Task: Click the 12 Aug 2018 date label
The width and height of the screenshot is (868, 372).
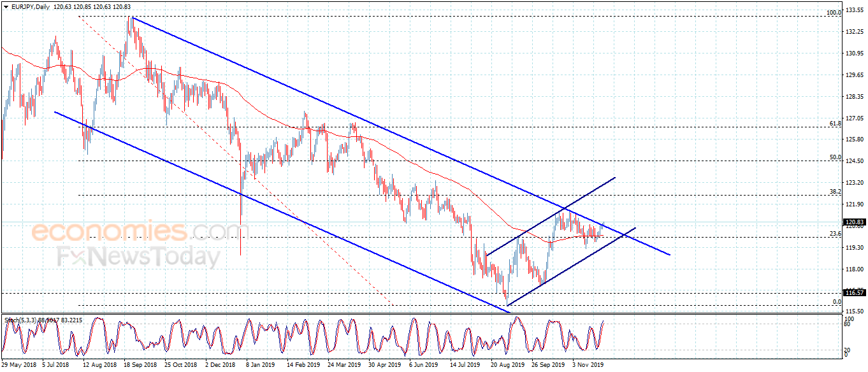Action: tap(100, 366)
